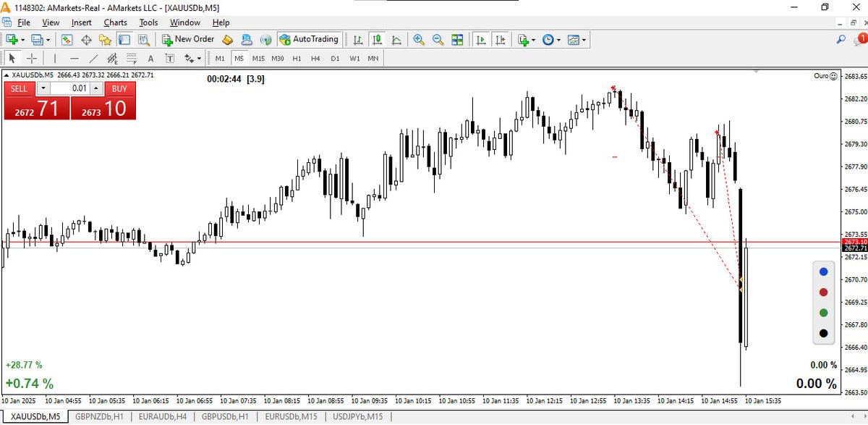
Task: Select the red color swatch on the chart
Action: tap(822, 291)
